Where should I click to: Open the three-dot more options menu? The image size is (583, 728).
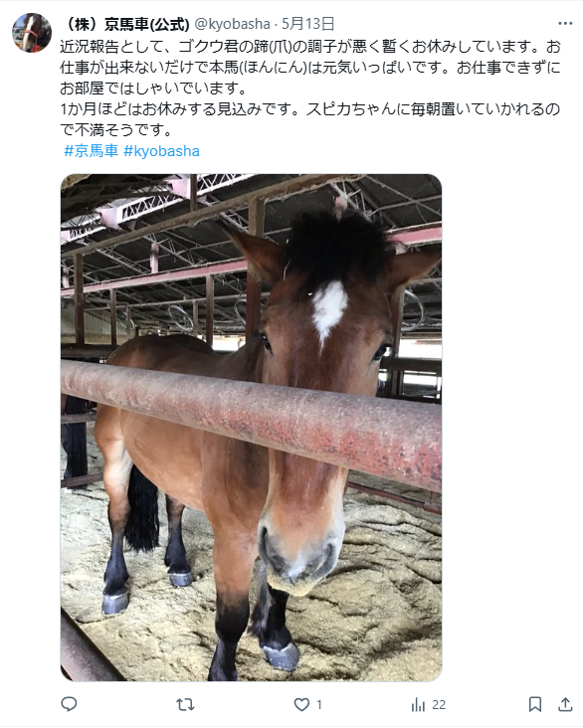tap(565, 23)
